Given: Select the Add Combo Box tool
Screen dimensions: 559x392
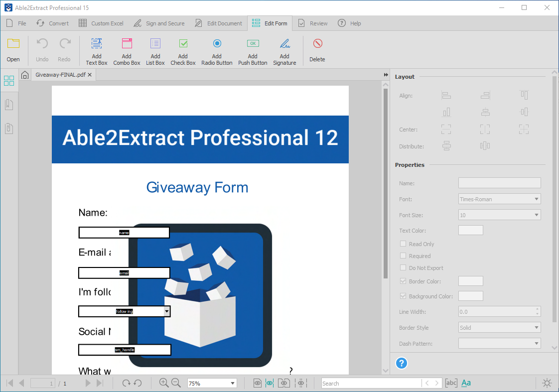Looking at the screenshot, I should pyautogui.click(x=127, y=51).
